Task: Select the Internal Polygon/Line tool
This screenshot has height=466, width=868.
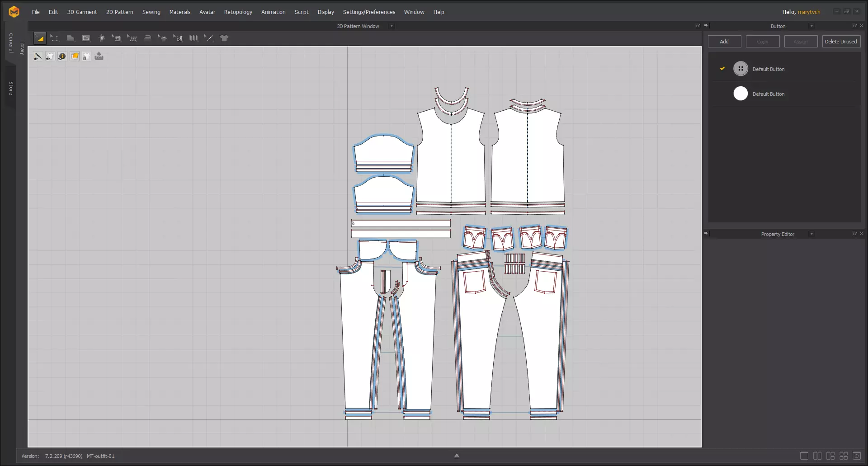Action: [86, 38]
